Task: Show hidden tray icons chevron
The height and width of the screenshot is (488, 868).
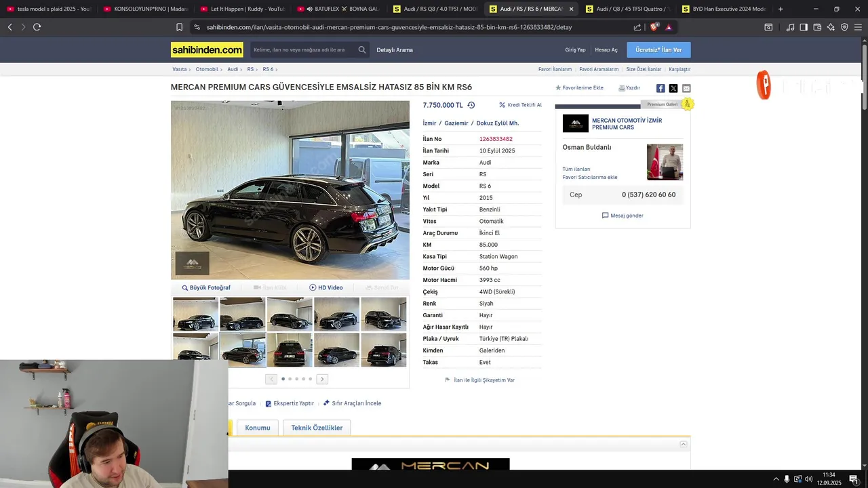Action: click(x=776, y=479)
